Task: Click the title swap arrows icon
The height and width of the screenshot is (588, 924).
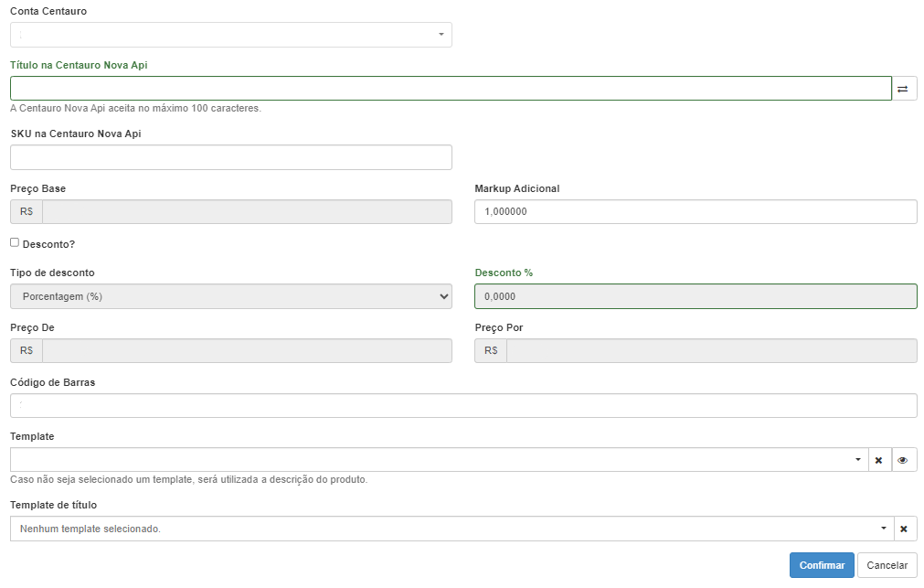Action: click(904, 89)
